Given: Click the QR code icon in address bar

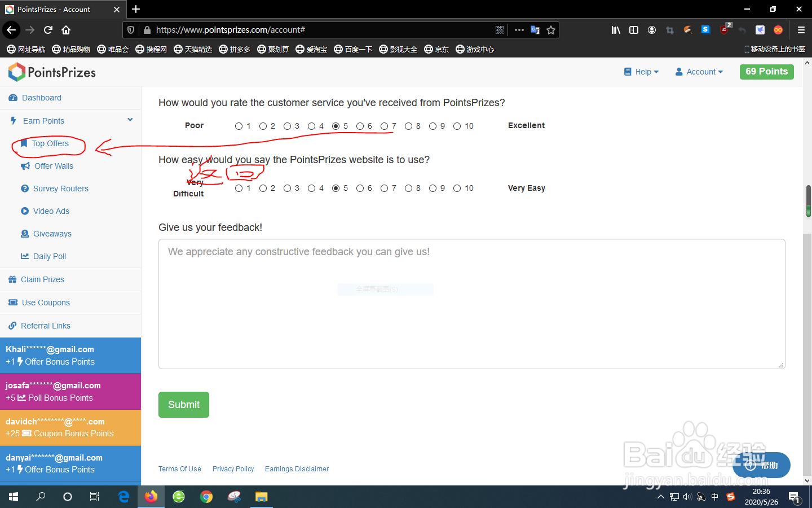Looking at the screenshot, I should tap(500, 30).
